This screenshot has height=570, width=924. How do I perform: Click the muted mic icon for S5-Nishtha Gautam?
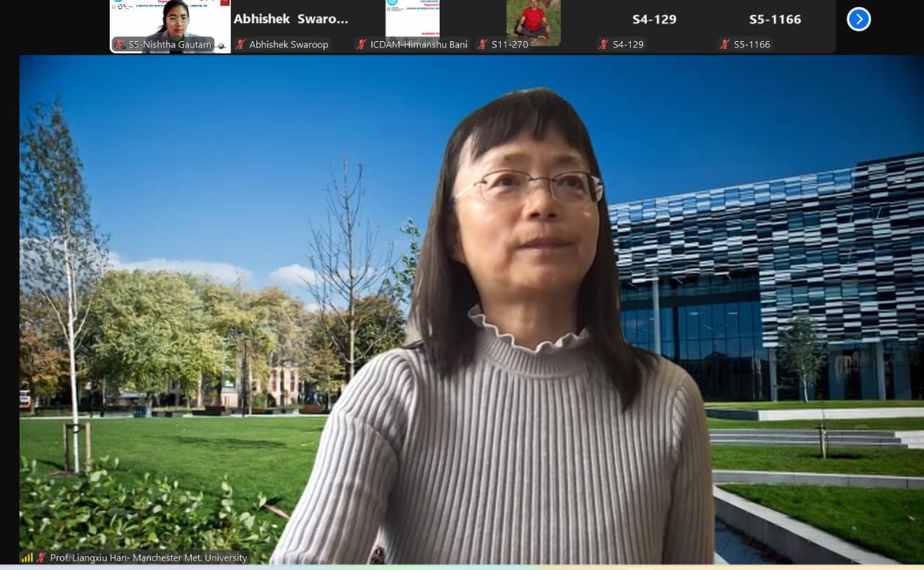[x=119, y=45]
